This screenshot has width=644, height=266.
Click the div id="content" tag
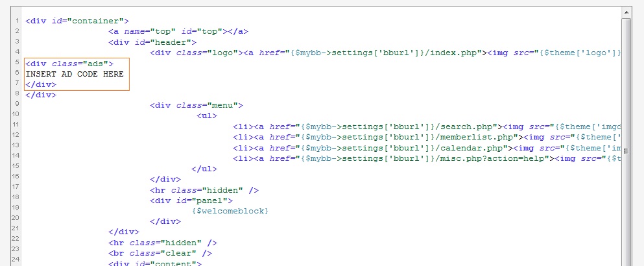[155, 263]
